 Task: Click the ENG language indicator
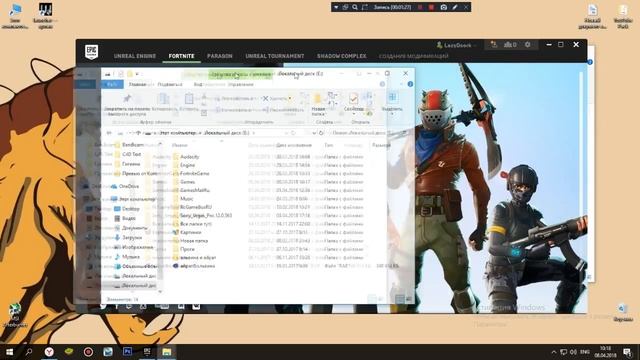585,352
